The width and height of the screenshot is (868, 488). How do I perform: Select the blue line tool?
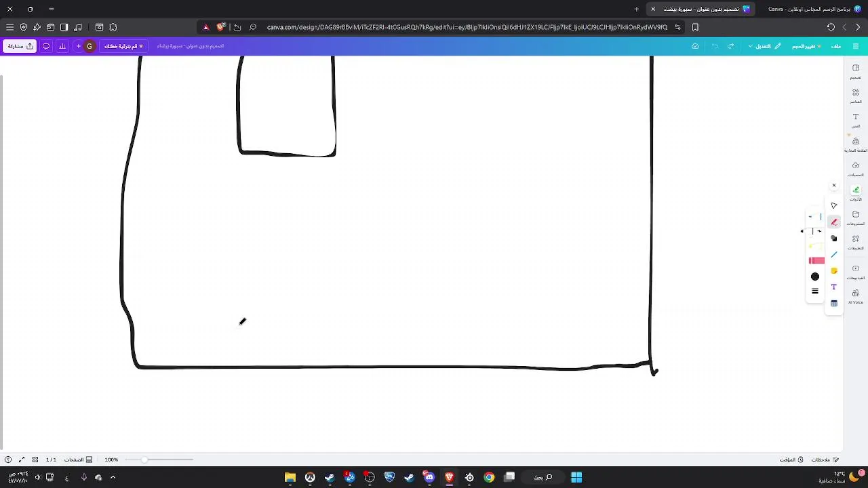(x=834, y=254)
